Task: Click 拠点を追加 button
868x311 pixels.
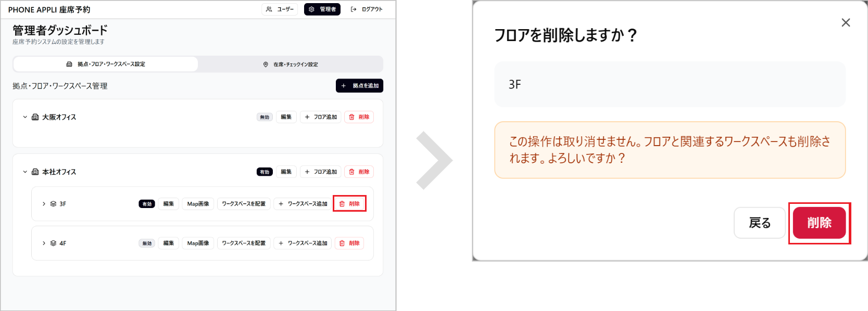Action: [x=359, y=86]
